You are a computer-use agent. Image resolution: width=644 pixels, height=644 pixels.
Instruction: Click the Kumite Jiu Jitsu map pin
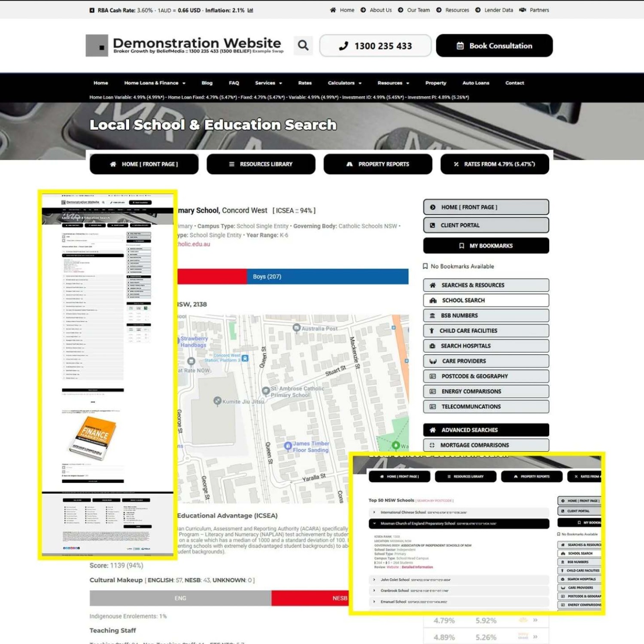217,401
